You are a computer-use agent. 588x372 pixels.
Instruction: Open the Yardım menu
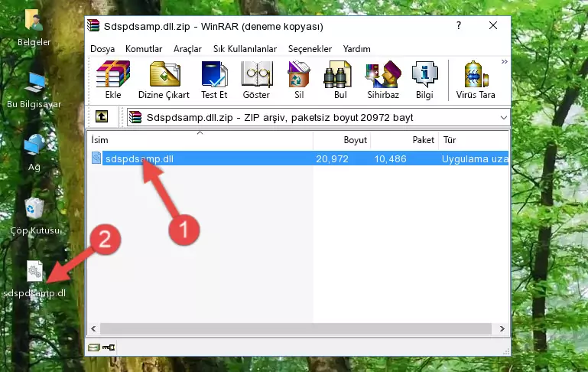tap(356, 49)
